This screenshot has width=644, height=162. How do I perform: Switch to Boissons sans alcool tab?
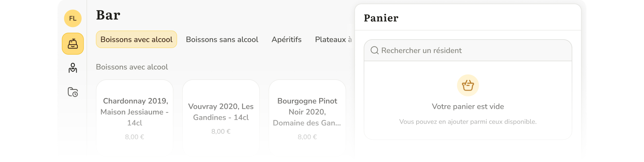(222, 40)
